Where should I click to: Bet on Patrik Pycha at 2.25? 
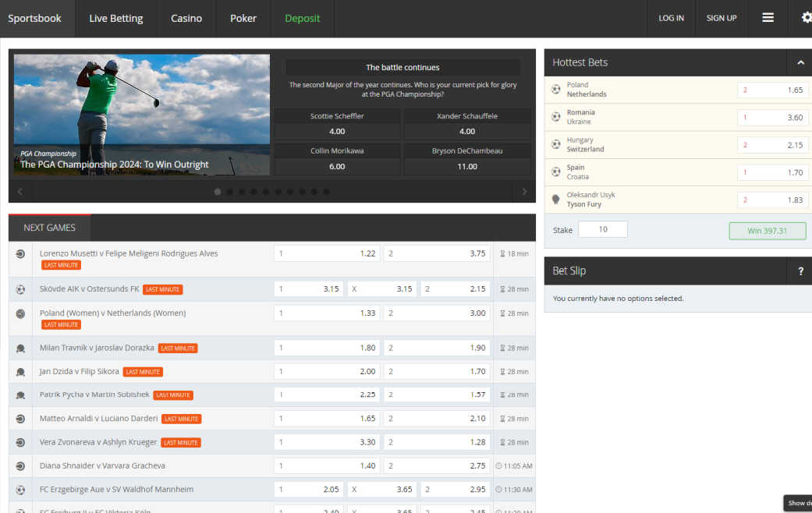click(327, 394)
